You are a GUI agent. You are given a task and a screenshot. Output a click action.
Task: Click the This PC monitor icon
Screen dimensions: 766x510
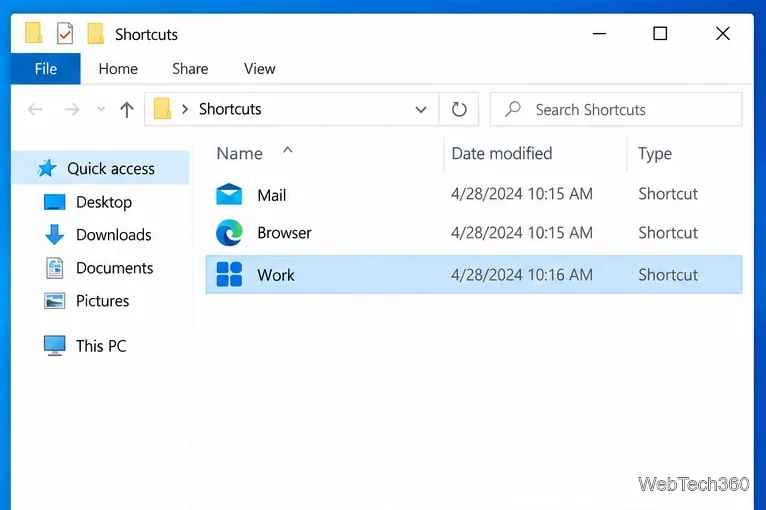(54, 345)
